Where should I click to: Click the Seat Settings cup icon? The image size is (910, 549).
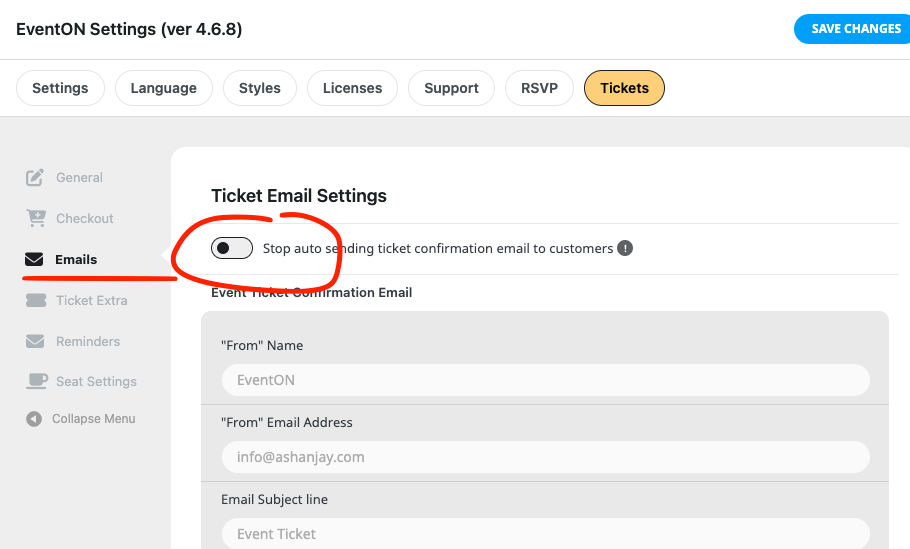point(37,381)
